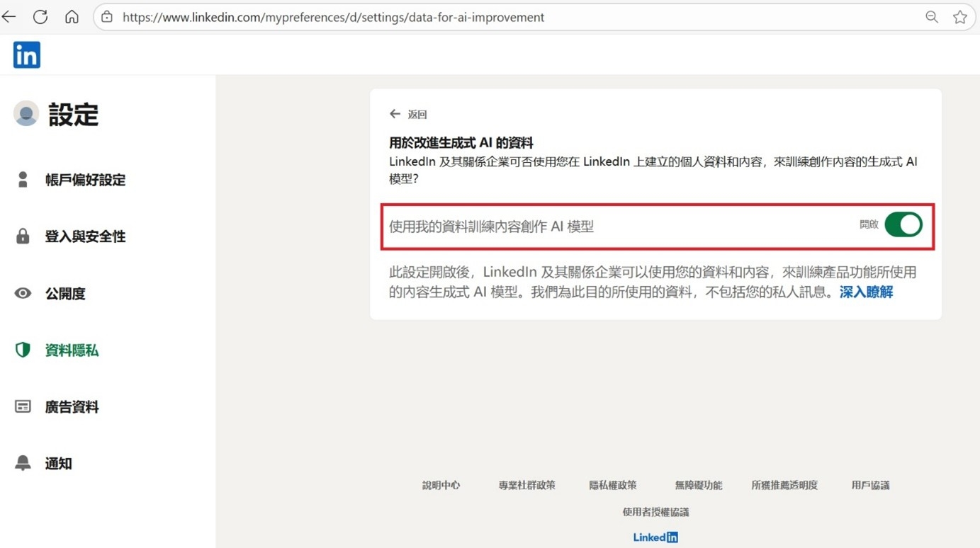
Task: Switch to the 通知 settings section
Action: pos(58,463)
